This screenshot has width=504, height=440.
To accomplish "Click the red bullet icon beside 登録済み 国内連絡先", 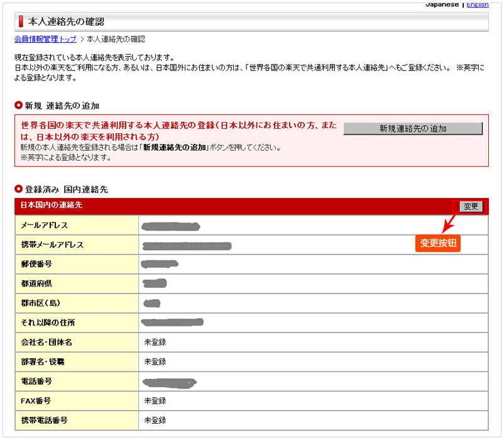I will pos(18,189).
